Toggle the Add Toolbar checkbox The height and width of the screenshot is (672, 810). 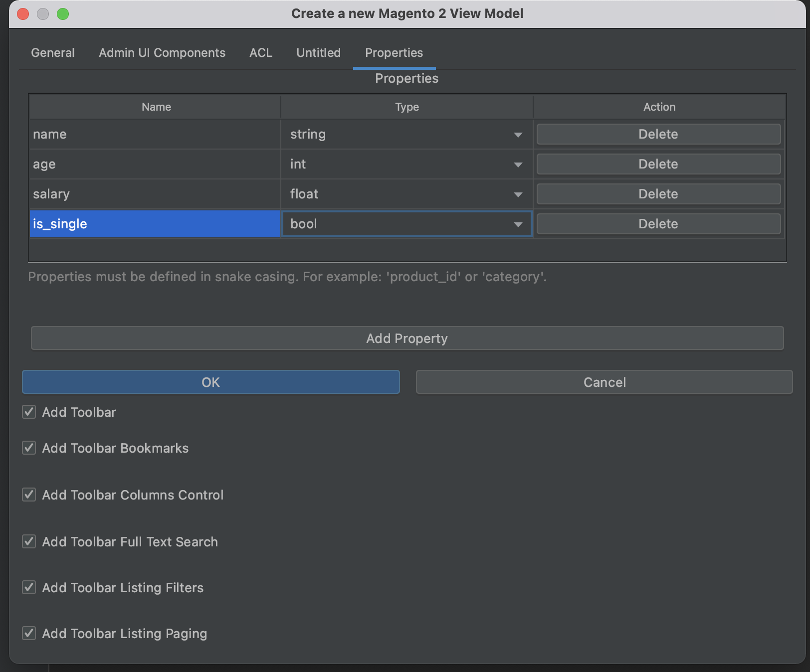coord(29,412)
